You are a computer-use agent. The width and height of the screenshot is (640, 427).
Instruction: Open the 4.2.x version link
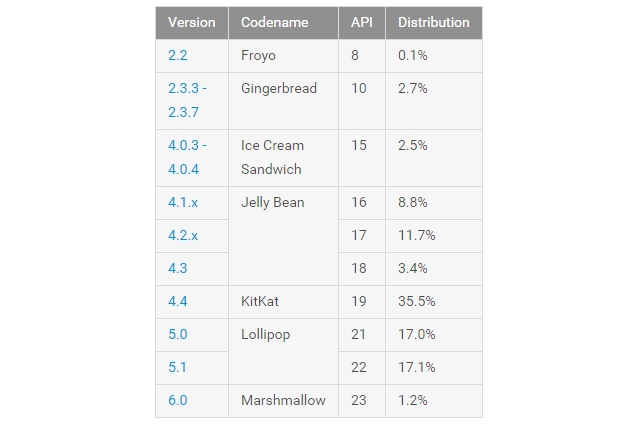(183, 235)
